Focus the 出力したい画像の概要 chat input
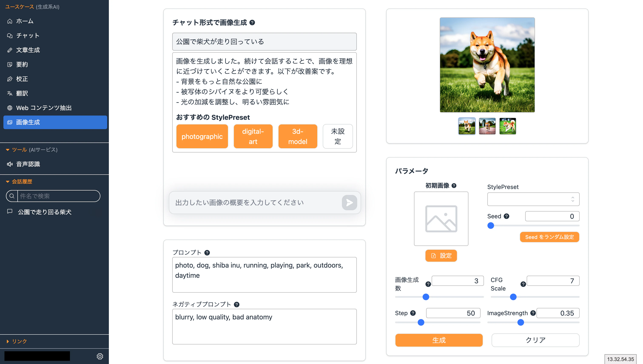The height and width of the screenshot is (364, 643). pyautogui.click(x=255, y=203)
